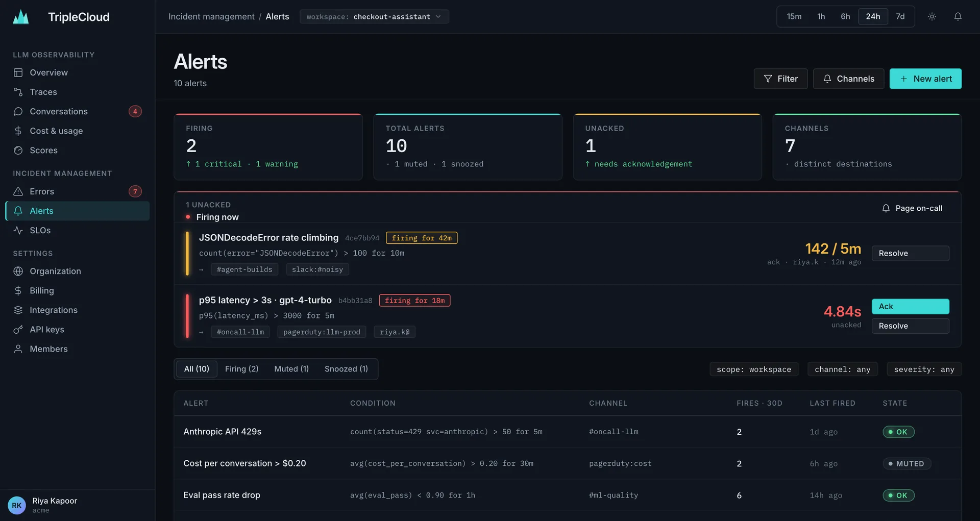Sort by the Fires · 30D column header

759,403
